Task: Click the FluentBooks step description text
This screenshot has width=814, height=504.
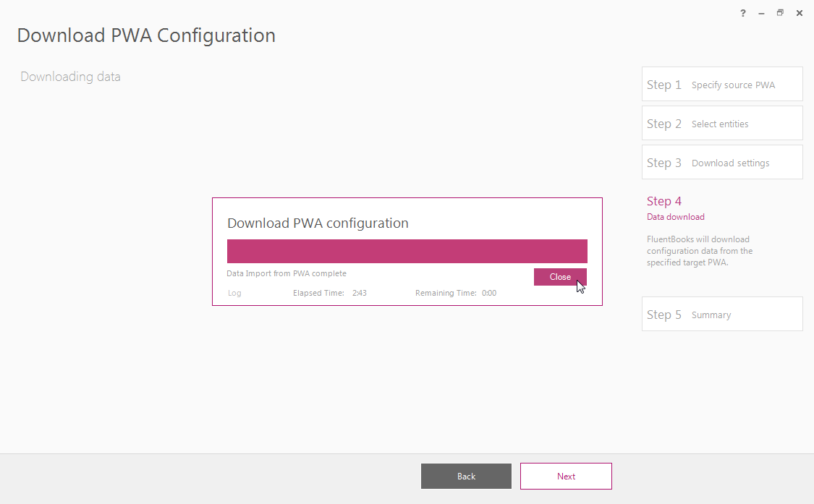Action: [x=699, y=251]
